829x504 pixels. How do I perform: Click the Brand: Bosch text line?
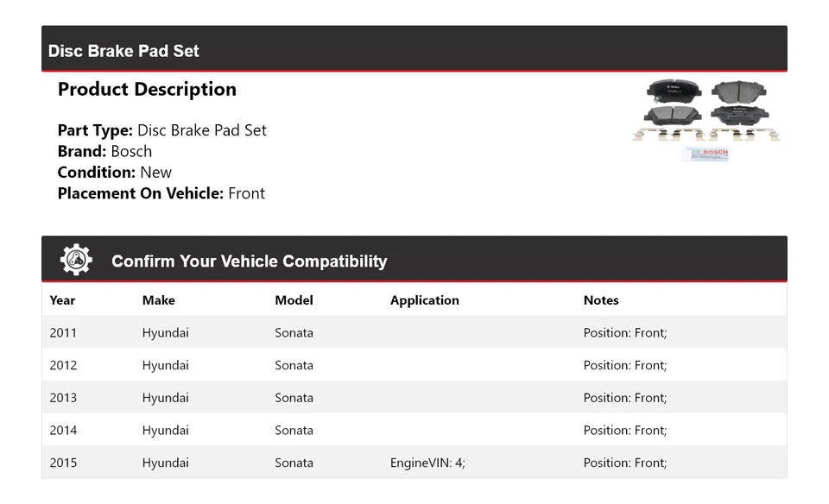(x=104, y=151)
